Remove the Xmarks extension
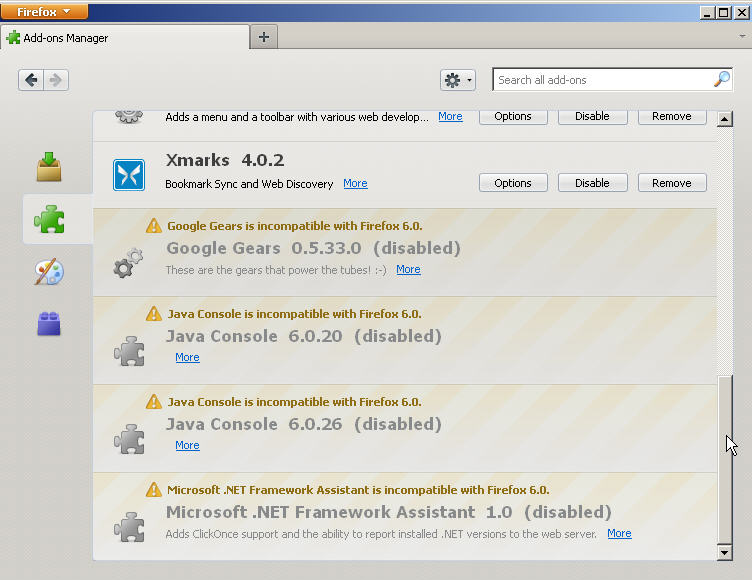 pyautogui.click(x=672, y=183)
